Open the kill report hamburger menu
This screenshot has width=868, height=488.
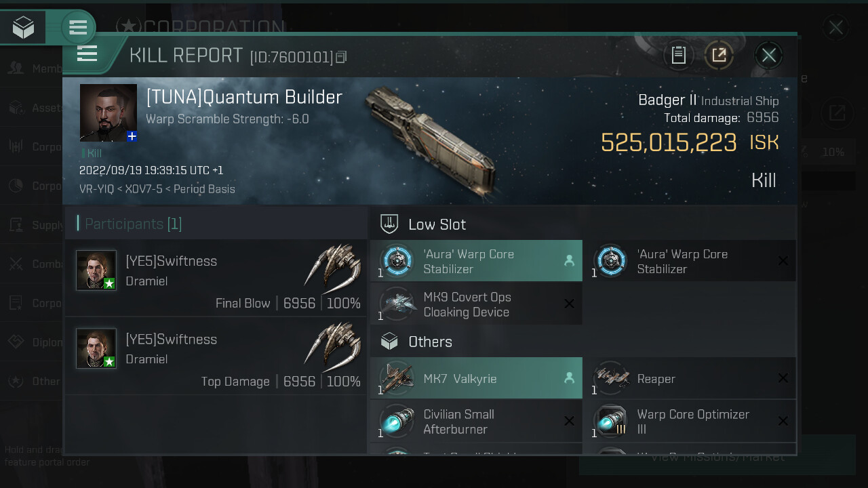pyautogui.click(x=87, y=54)
